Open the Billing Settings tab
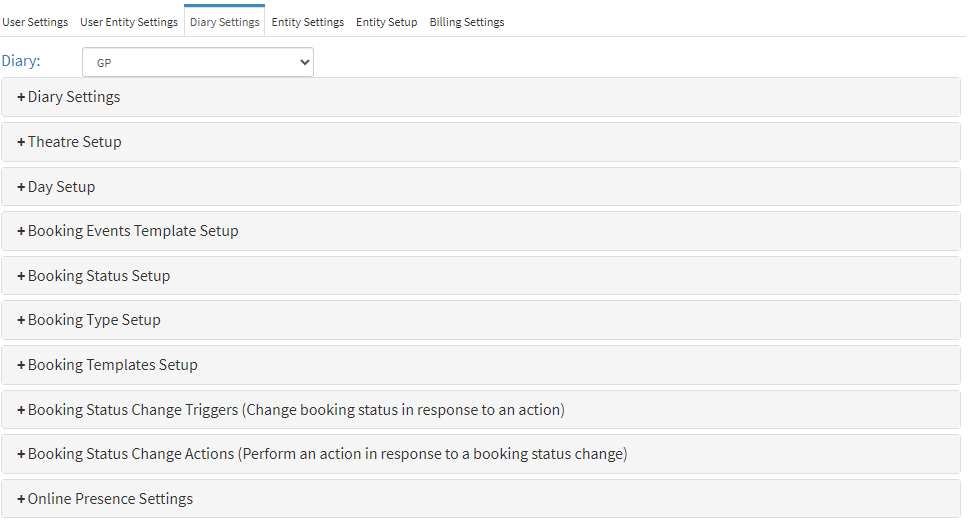This screenshot has width=968, height=522. (x=467, y=22)
